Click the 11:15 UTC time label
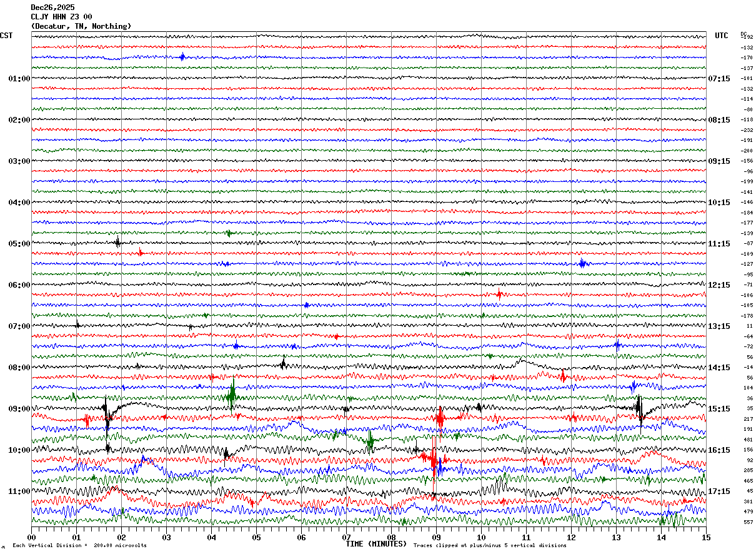The width and height of the screenshot is (756, 554). [719, 244]
